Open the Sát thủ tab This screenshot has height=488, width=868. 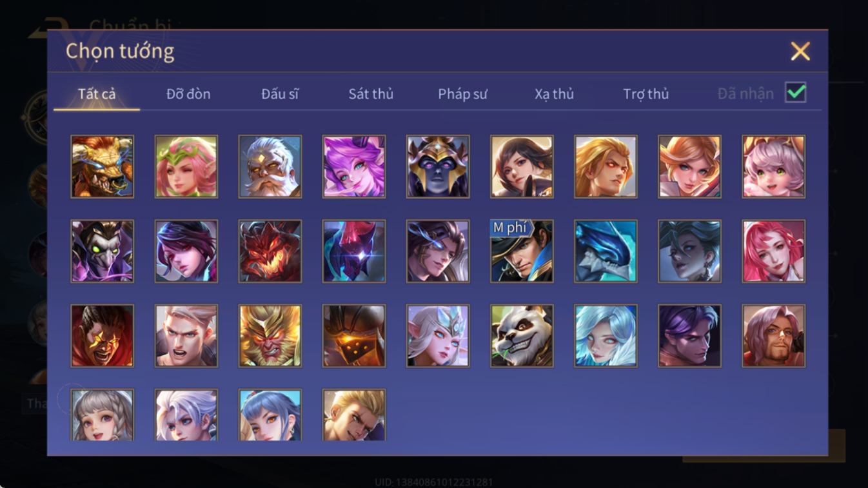click(371, 94)
